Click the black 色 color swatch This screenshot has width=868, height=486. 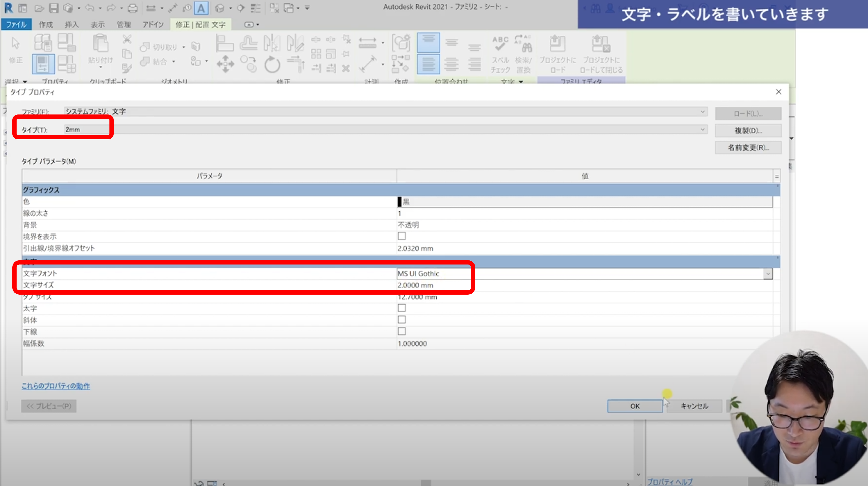pyautogui.click(x=400, y=202)
